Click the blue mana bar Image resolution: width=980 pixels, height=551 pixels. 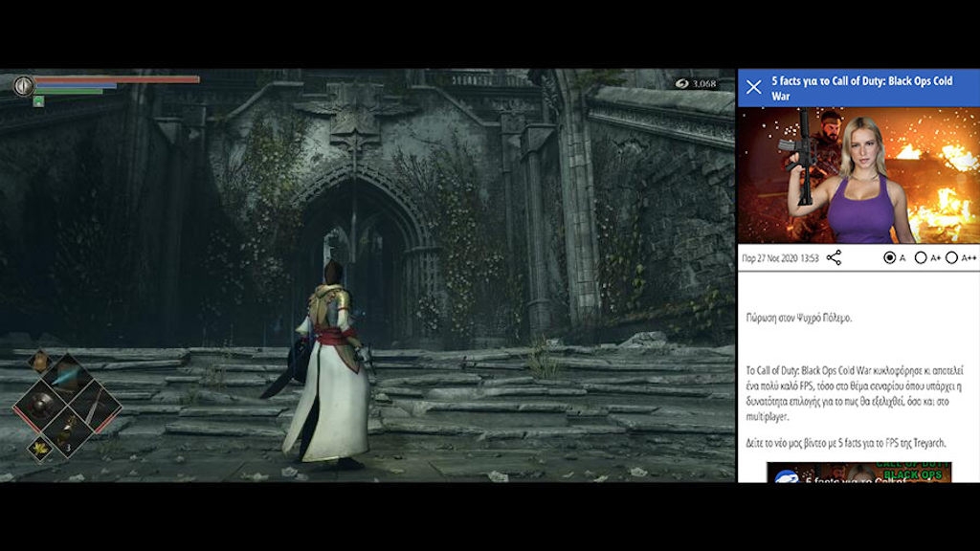(76, 86)
